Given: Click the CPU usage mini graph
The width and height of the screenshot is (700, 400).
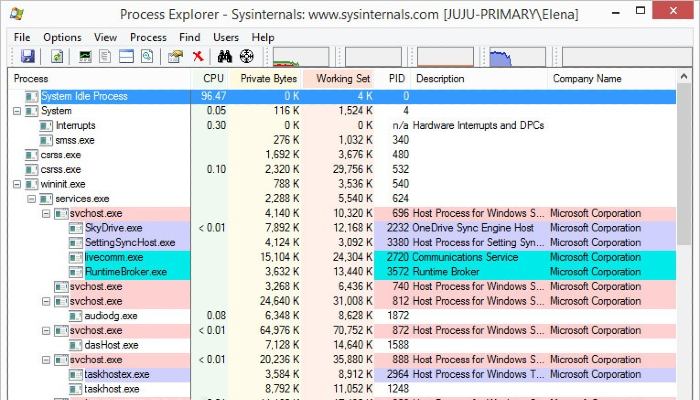Looking at the screenshot, I should 300,57.
